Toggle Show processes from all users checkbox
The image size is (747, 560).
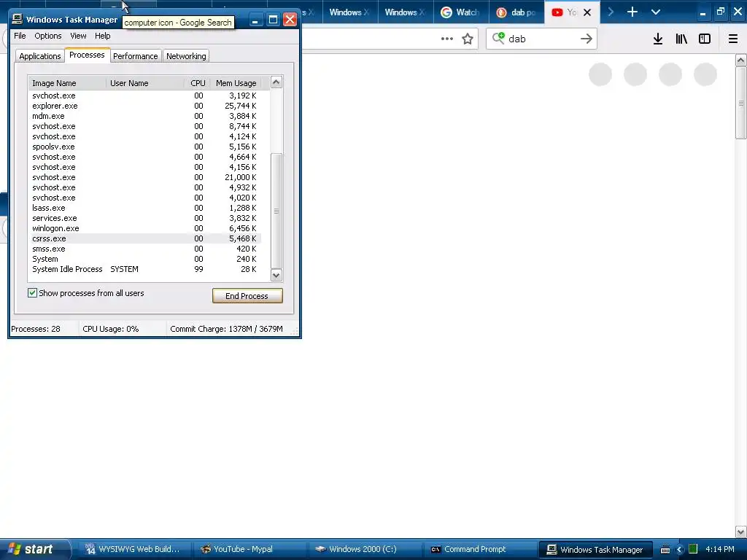pyautogui.click(x=32, y=293)
